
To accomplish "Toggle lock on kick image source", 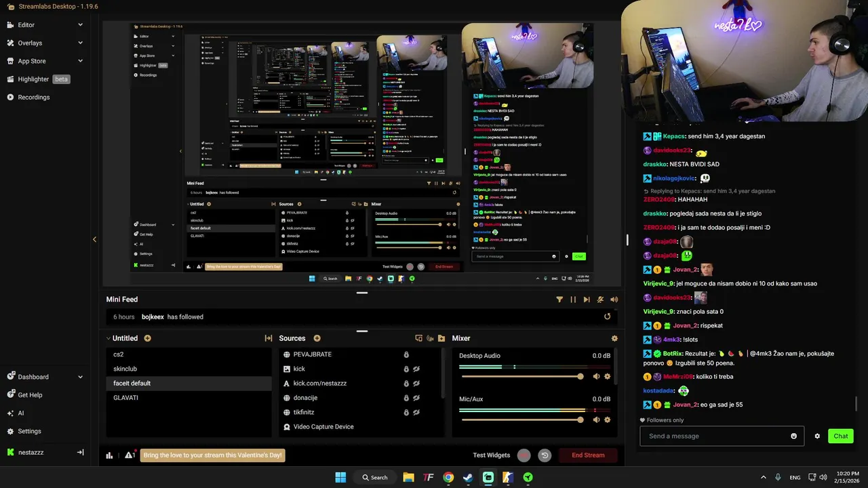I will click(x=406, y=369).
